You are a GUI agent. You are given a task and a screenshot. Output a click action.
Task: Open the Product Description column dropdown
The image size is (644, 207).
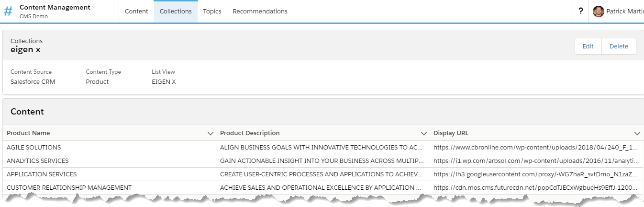coord(423,133)
